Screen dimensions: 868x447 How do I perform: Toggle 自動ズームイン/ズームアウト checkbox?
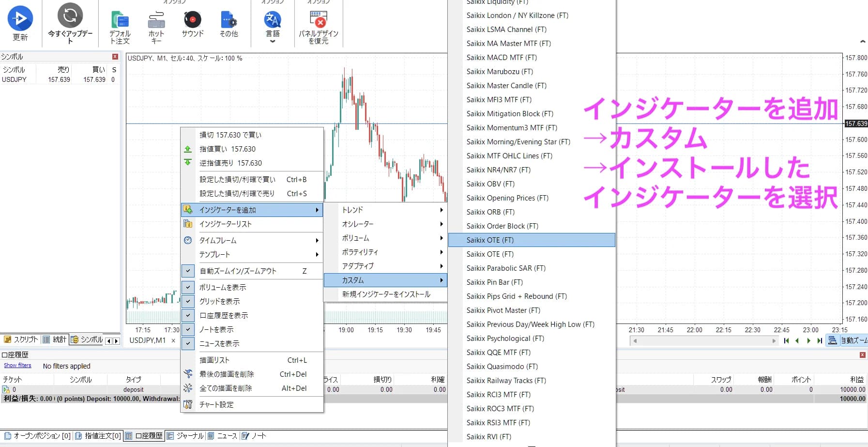tap(188, 271)
